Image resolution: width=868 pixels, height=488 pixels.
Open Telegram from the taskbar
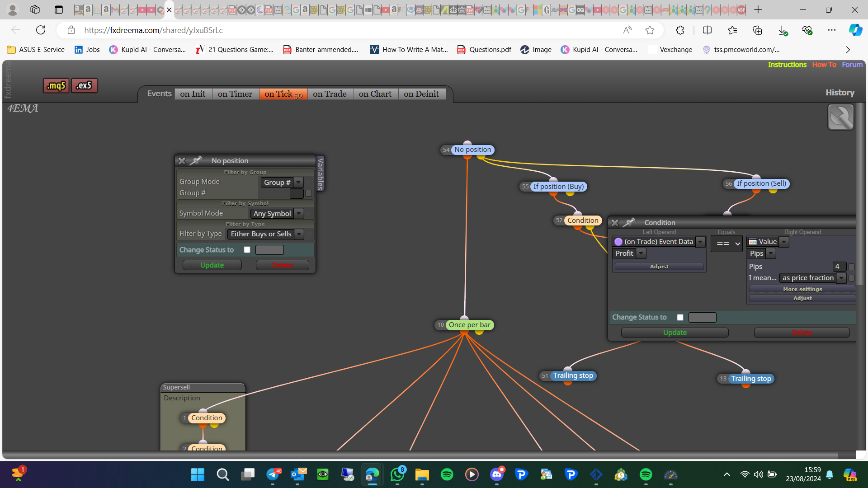[273, 474]
